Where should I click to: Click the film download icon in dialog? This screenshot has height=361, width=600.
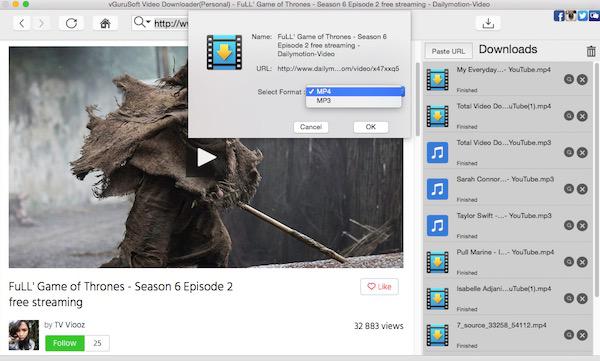pos(224,52)
